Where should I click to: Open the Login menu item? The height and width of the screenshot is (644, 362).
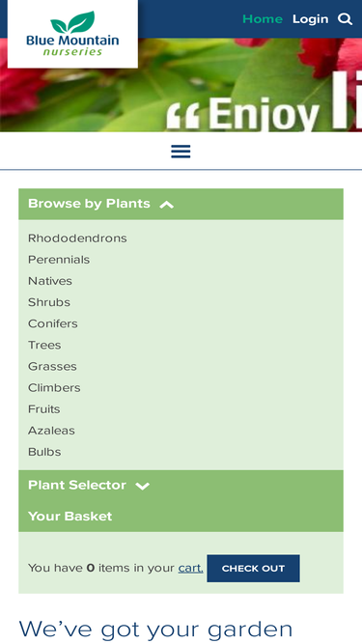pyautogui.click(x=310, y=19)
